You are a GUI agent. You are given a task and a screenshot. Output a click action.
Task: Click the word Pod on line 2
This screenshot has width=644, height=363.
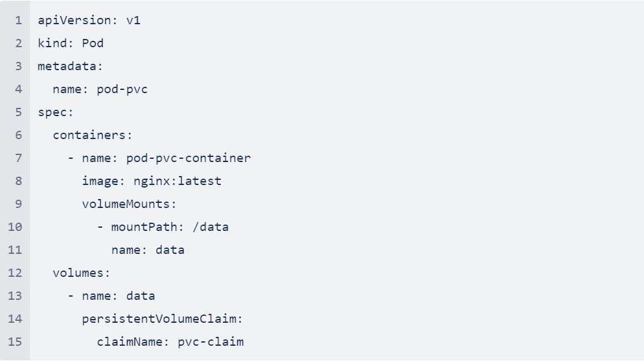pos(92,43)
